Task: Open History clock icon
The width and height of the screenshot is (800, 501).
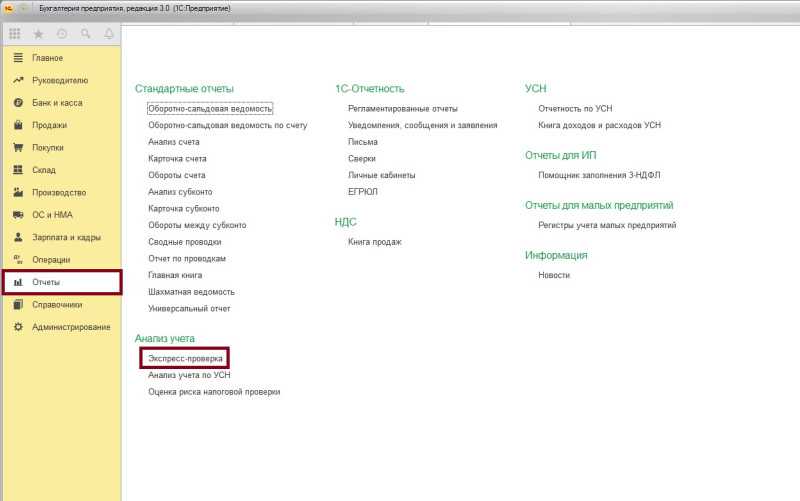Action: click(62, 34)
